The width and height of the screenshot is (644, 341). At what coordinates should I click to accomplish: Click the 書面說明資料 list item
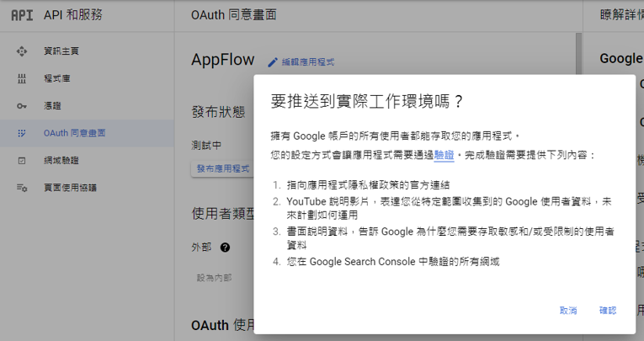click(x=450, y=238)
